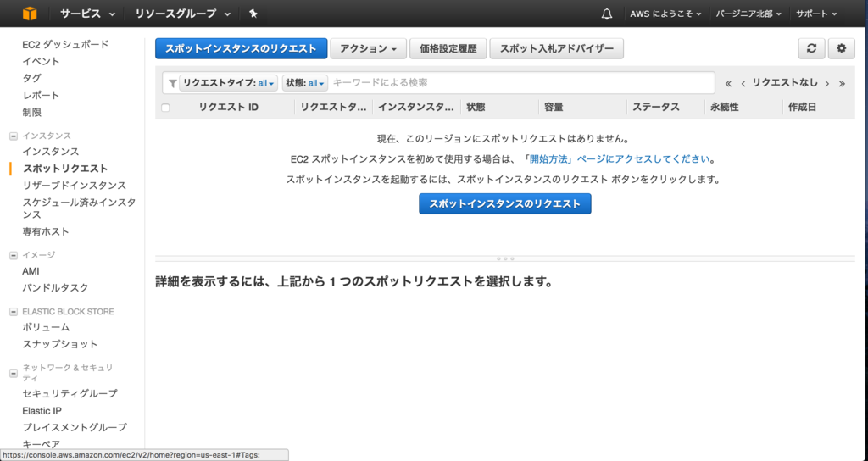Collapse the ネットワーク & セキュリティ section
This screenshot has height=461, width=868.
click(x=14, y=374)
